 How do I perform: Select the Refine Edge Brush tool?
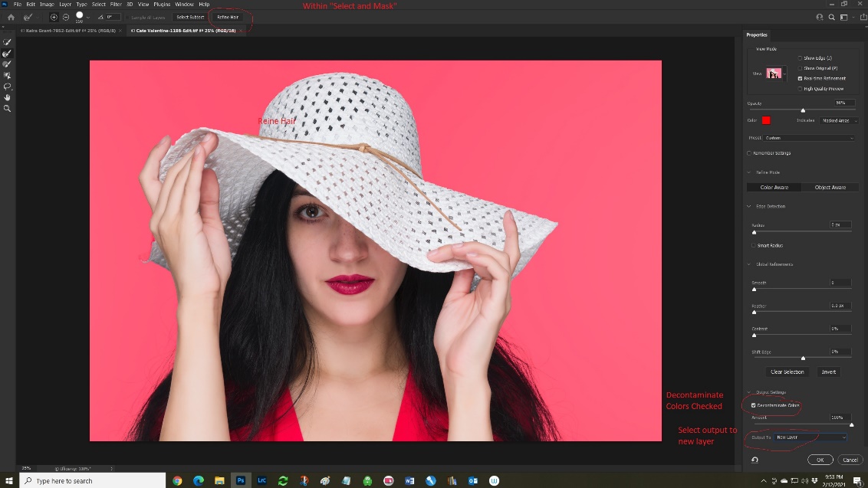pyautogui.click(x=7, y=54)
